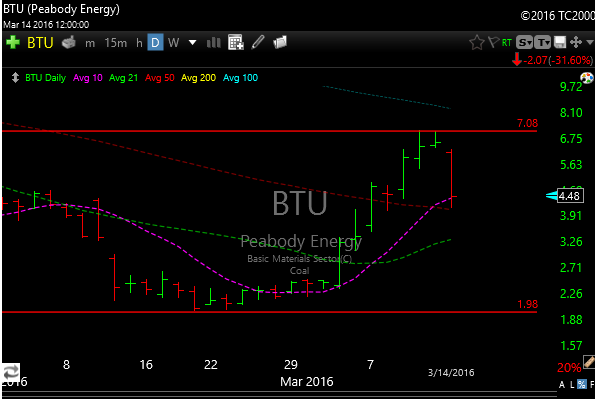Click the 3.91 price scale value
This screenshot has width=595, height=399.
pyautogui.click(x=571, y=216)
